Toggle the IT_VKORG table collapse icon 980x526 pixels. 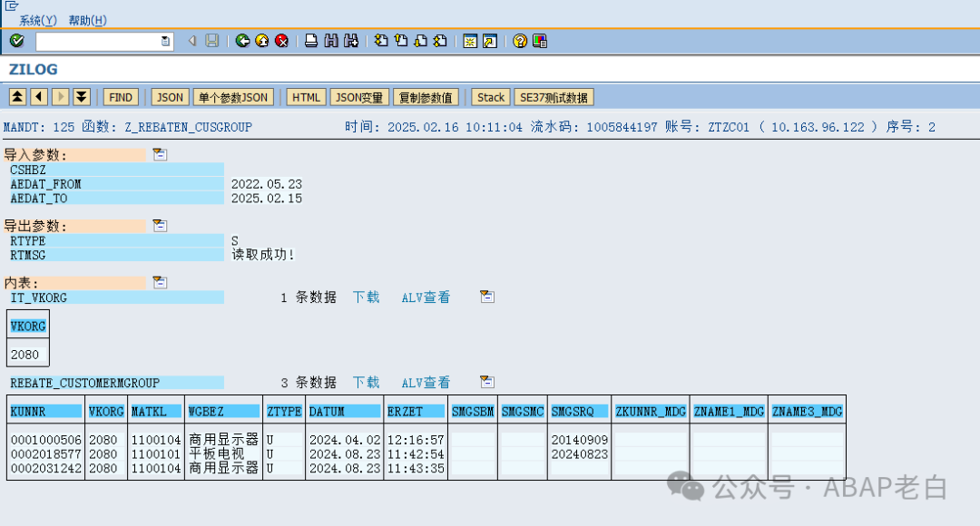pyautogui.click(x=487, y=297)
